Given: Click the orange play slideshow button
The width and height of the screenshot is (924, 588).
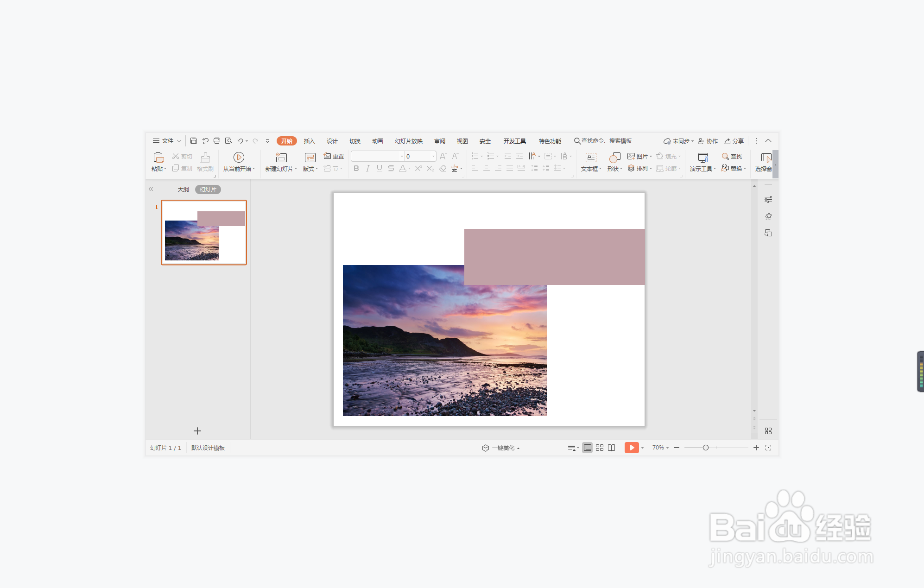Looking at the screenshot, I should pos(631,448).
